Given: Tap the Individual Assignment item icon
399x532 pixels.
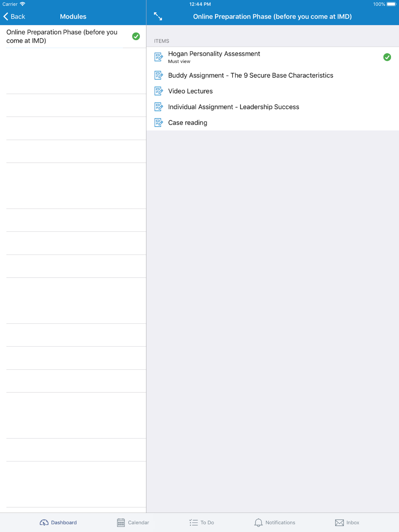Looking at the screenshot, I should click(158, 107).
